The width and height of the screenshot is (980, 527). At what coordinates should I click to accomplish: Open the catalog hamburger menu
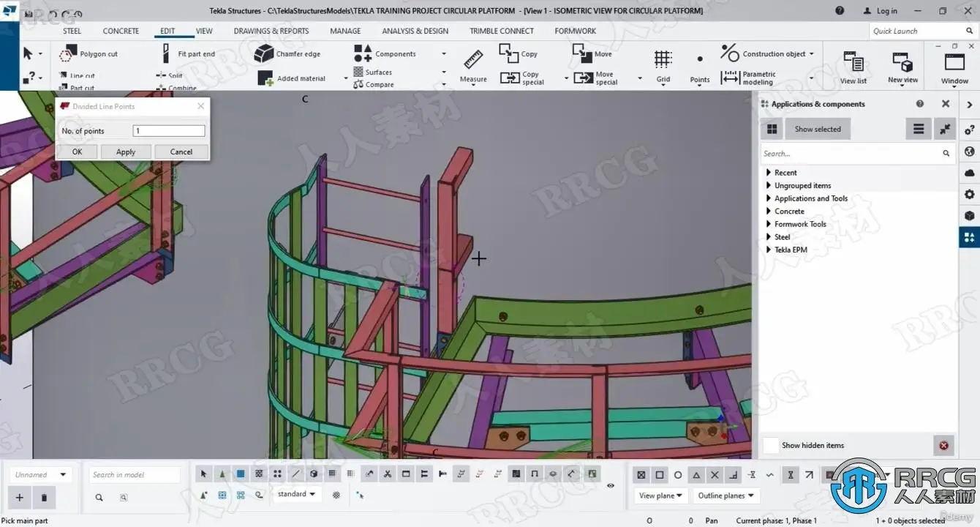coord(919,130)
